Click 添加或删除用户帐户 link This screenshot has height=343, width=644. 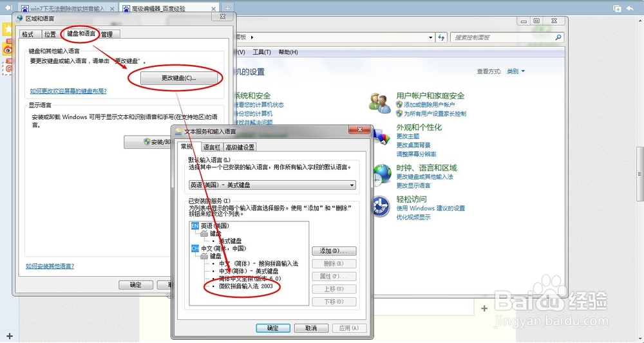[x=429, y=105]
